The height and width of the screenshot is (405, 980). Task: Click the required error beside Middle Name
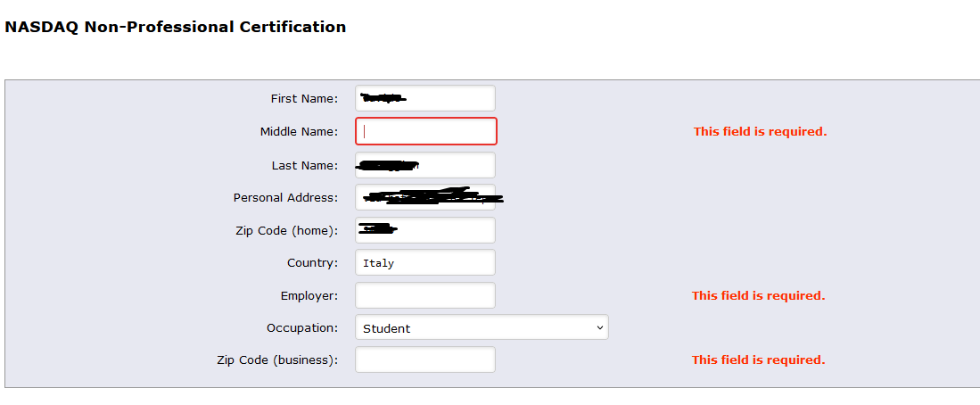tap(760, 131)
